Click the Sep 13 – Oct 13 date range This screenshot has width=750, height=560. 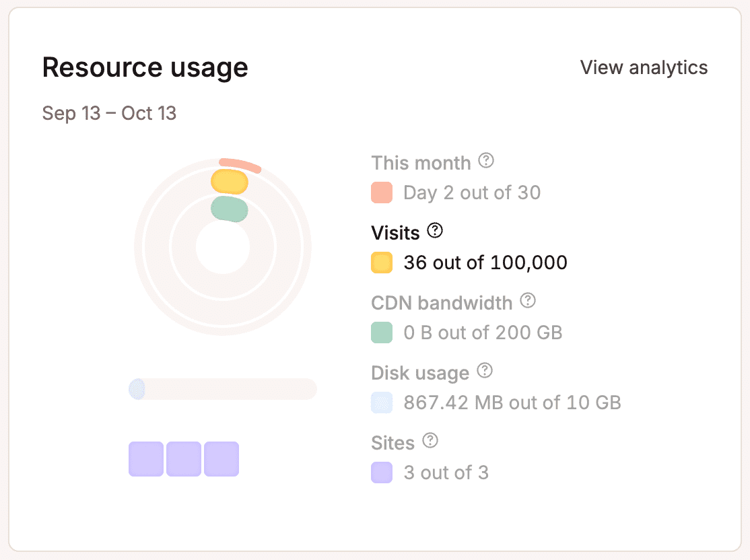coord(109,113)
